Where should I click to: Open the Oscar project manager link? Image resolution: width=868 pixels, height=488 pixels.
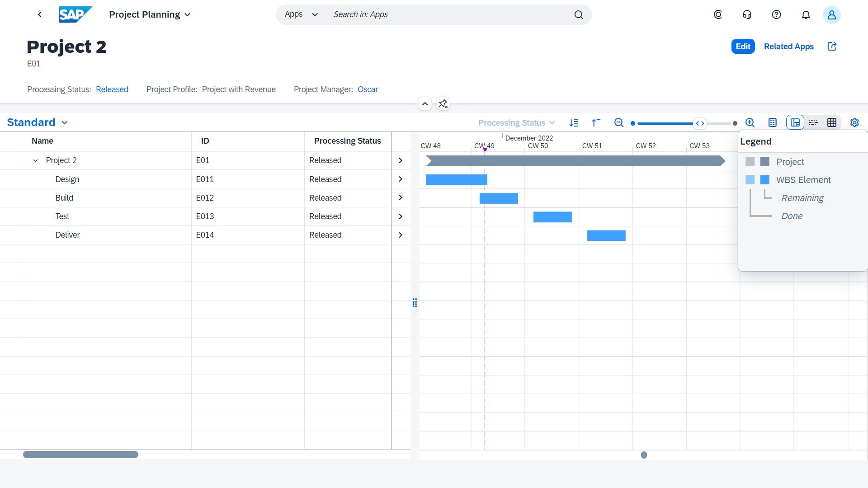coord(368,89)
